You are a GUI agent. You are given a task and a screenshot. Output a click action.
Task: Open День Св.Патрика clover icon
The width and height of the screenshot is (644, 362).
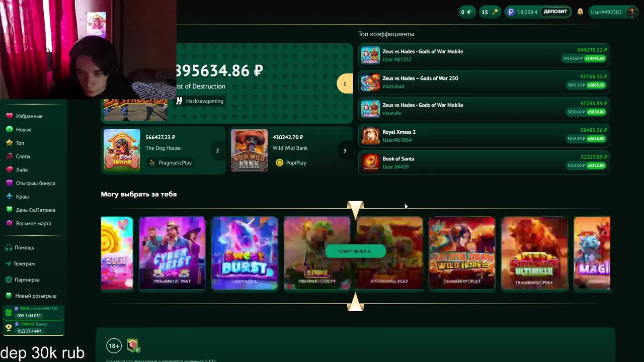(x=9, y=210)
